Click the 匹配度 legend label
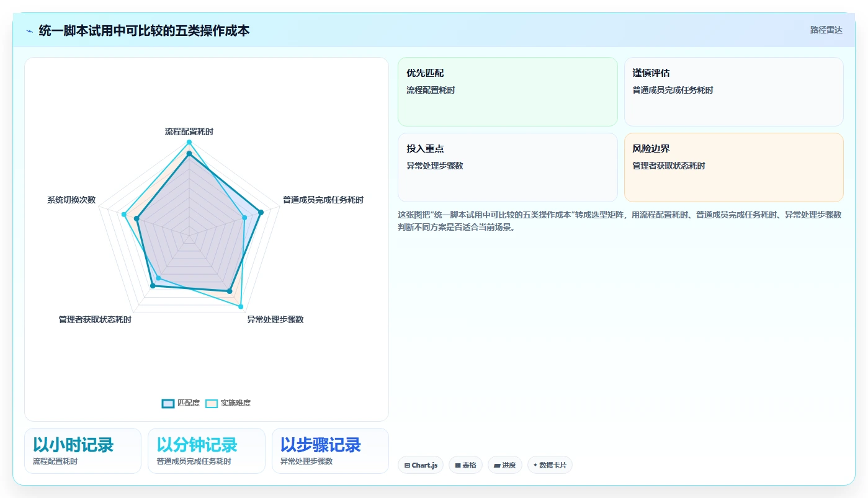868x498 pixels. click(x=189, y=403)
